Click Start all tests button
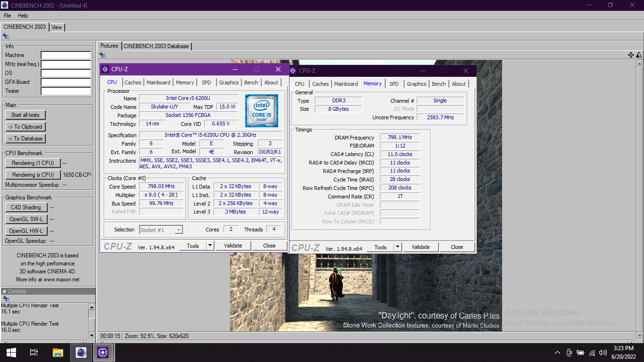 coord(25,115)
